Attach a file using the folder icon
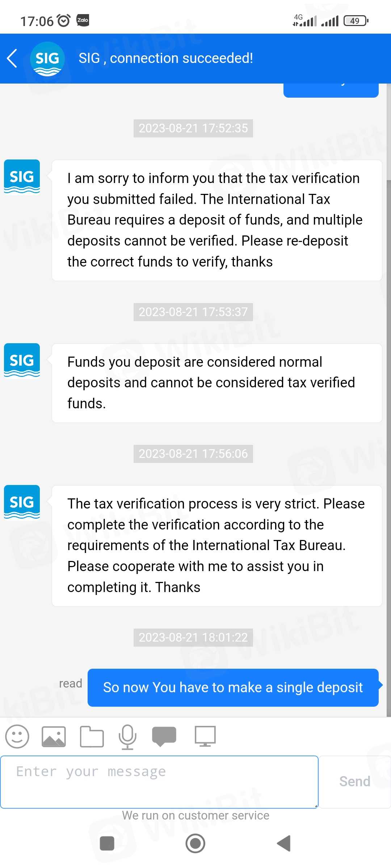The height and width of the screenshot is (868, 391). coord(92,736)
